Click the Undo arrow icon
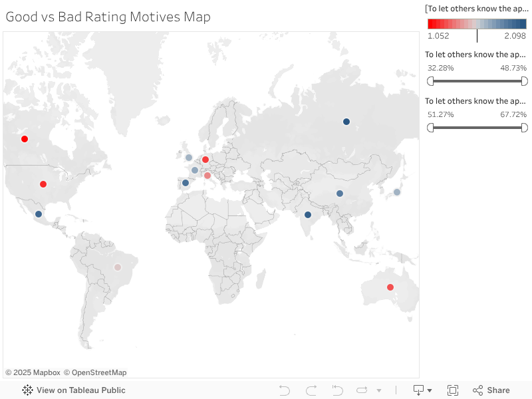 [x=285, y=390]
